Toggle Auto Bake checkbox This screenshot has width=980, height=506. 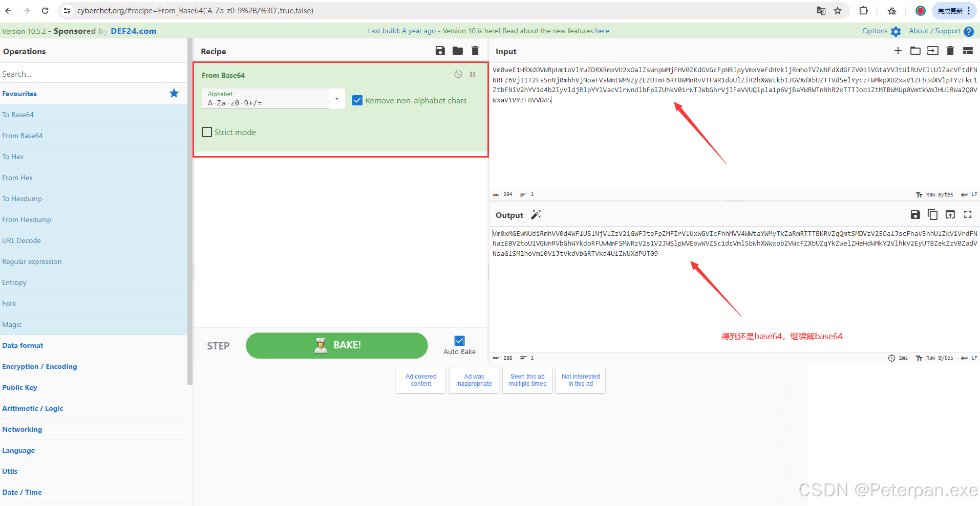(x=460, y=341)
